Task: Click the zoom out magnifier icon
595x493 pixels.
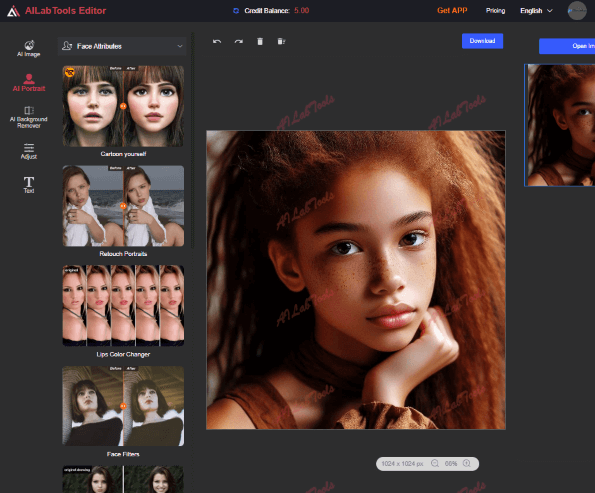Action: coord(435,463)
